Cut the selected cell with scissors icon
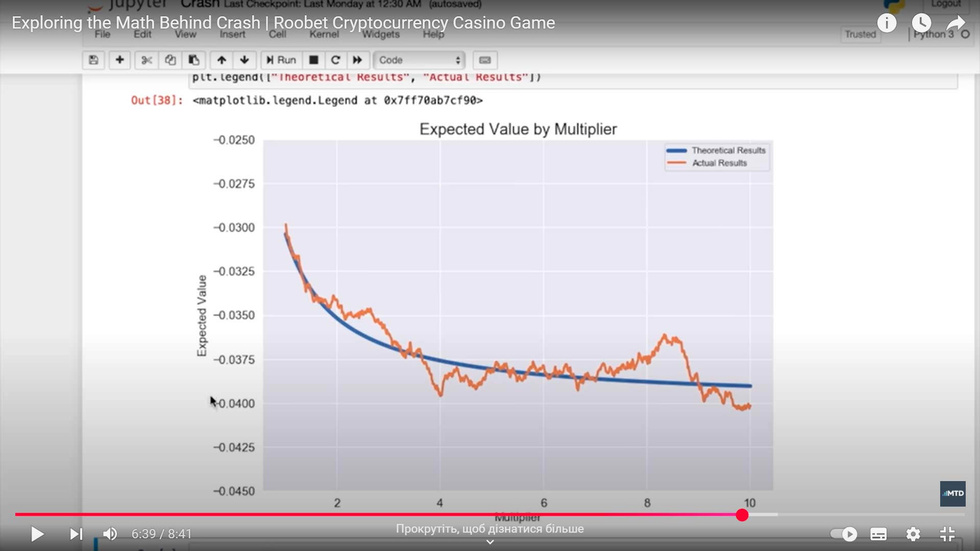980x551 pixels. point(146,60)
